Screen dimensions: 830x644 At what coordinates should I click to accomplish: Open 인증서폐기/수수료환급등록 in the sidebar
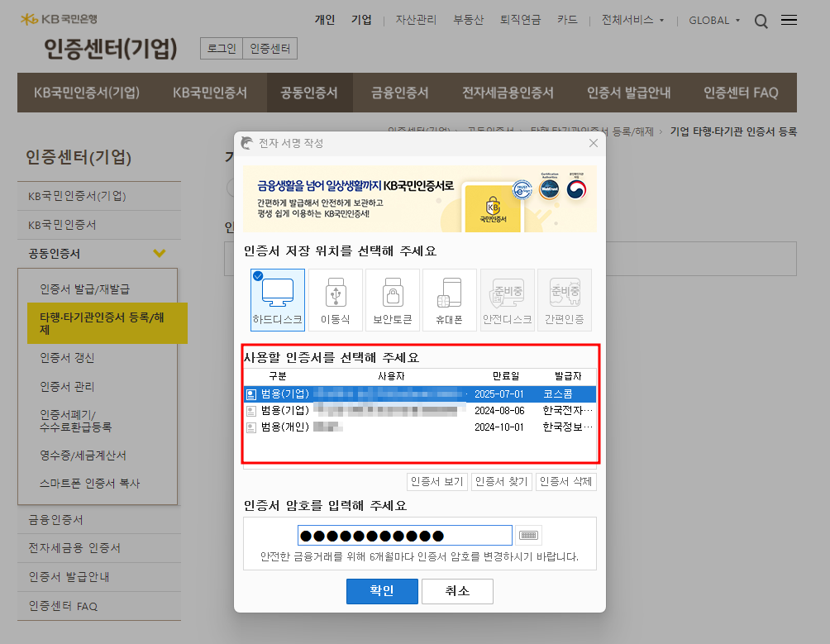pos(76,421)
